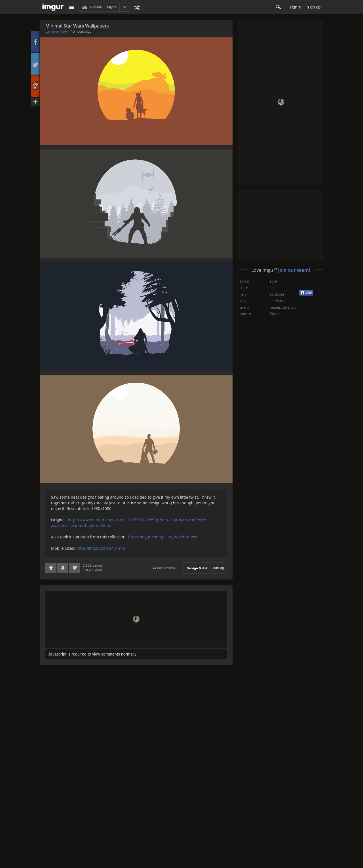Open the privacy footer link
This screenshot has height=868, width=363.
(x=245, y=314)
